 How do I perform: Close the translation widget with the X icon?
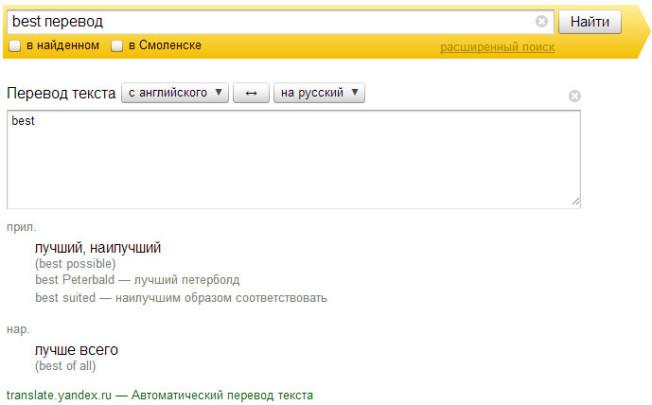point(574,96)
